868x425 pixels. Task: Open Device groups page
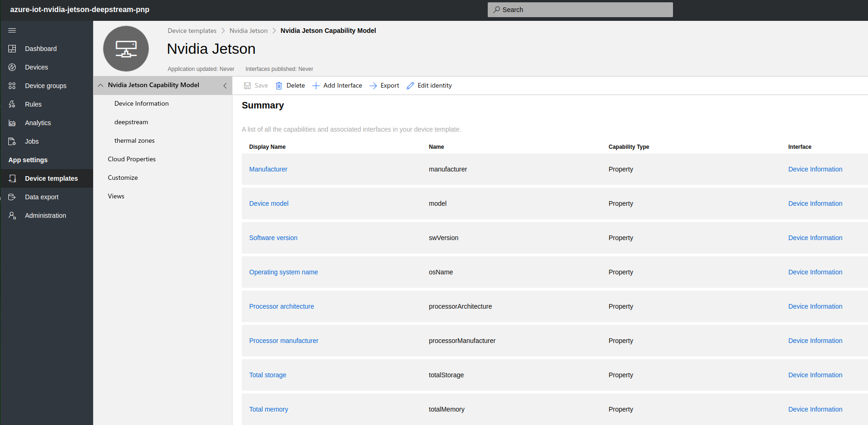45,86
